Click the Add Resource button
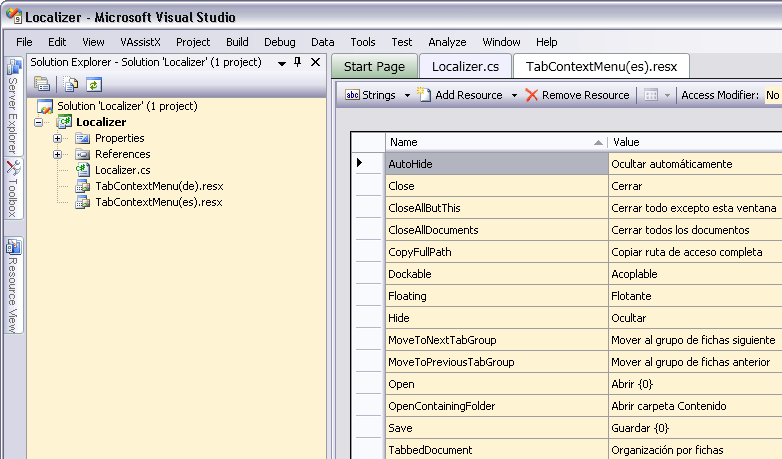782x459 pixels. coord(460,95)
